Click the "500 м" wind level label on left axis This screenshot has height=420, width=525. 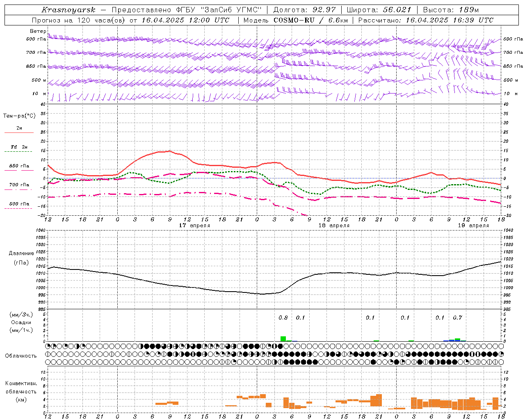[x=39, y=80]
